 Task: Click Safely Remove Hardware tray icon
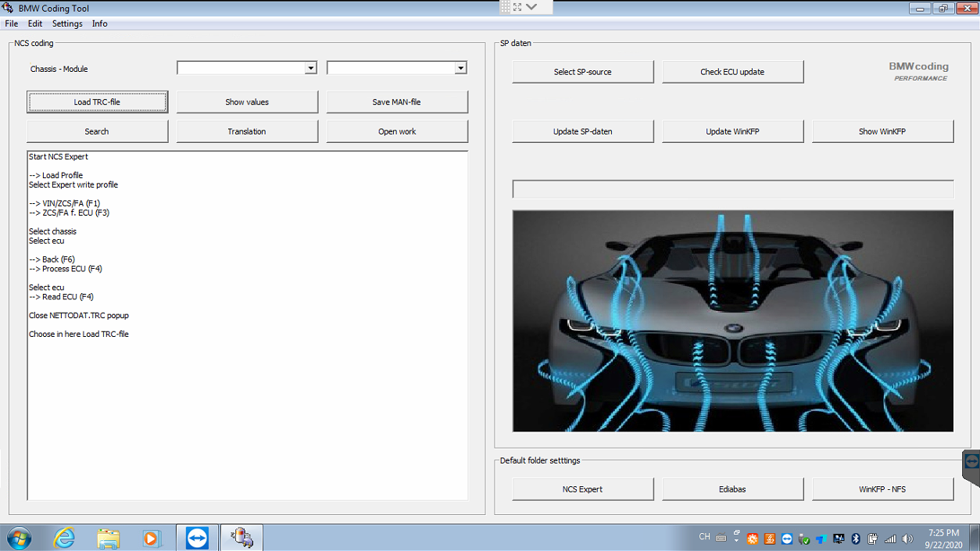pos(804,538)
